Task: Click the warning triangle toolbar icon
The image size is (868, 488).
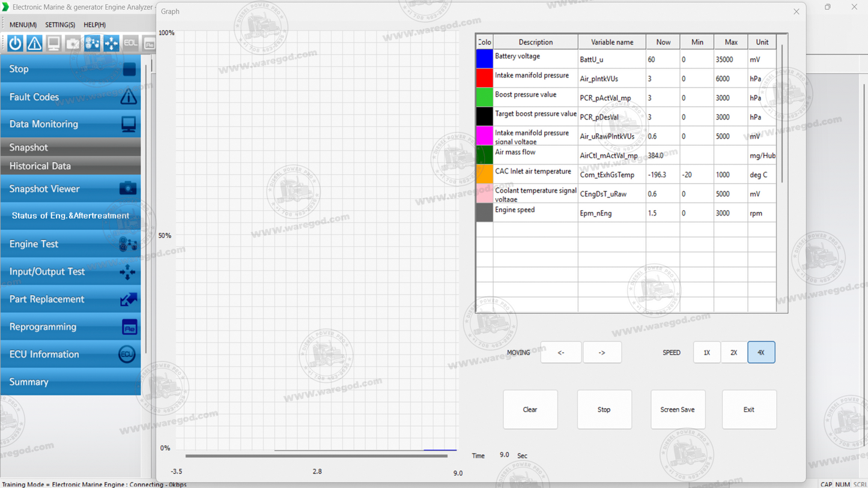Action: [x=34, y=43]
